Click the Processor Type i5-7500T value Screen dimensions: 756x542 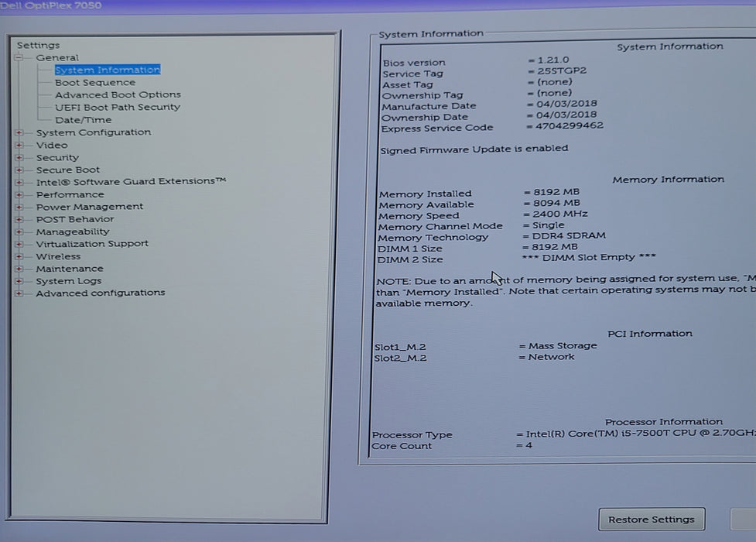tap(641, 433)
